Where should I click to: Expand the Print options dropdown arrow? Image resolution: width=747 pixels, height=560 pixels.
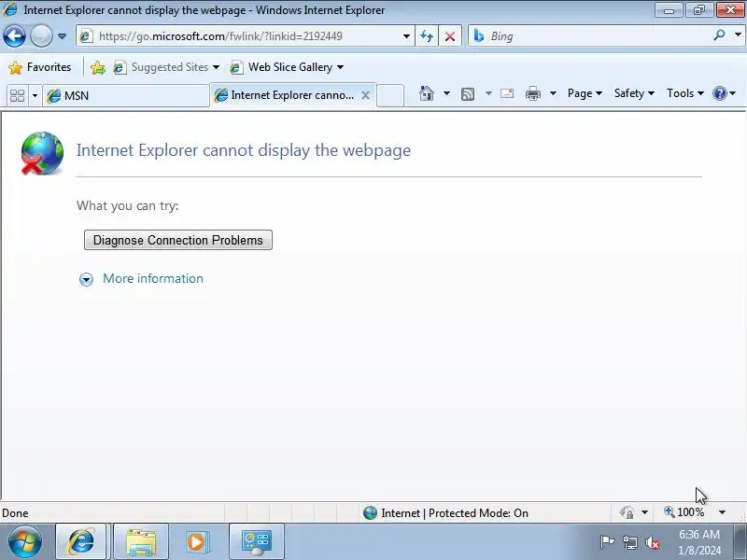(553, 93)
